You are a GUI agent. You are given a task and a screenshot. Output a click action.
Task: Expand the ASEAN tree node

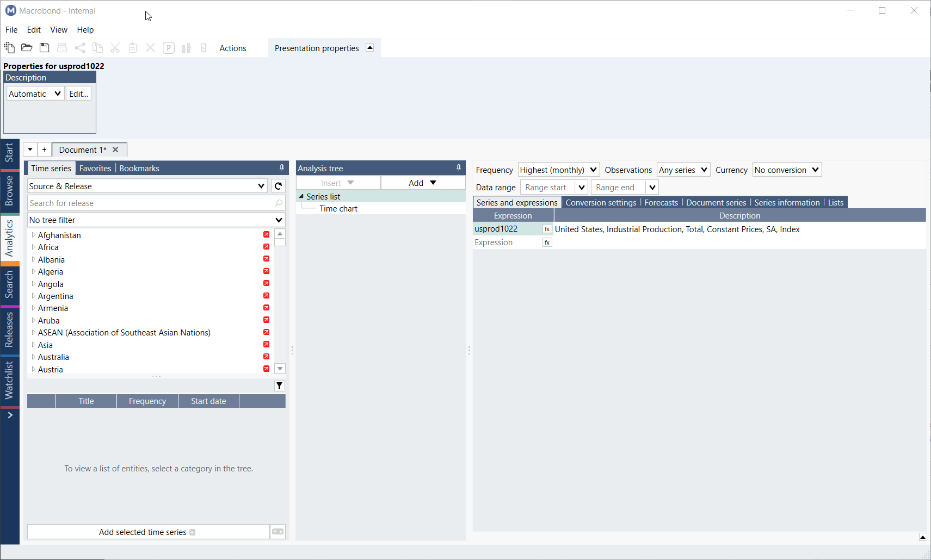pos(33,332)
